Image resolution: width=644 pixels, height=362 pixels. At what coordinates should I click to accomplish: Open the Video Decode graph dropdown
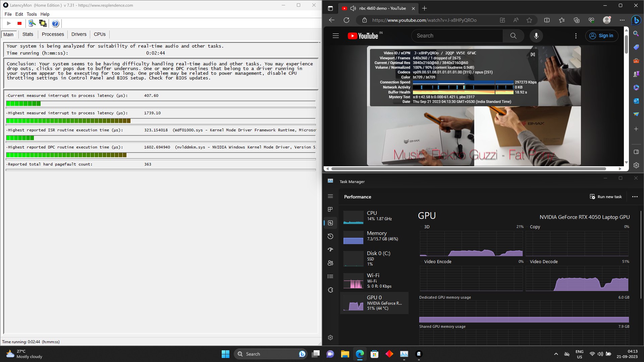527,262
